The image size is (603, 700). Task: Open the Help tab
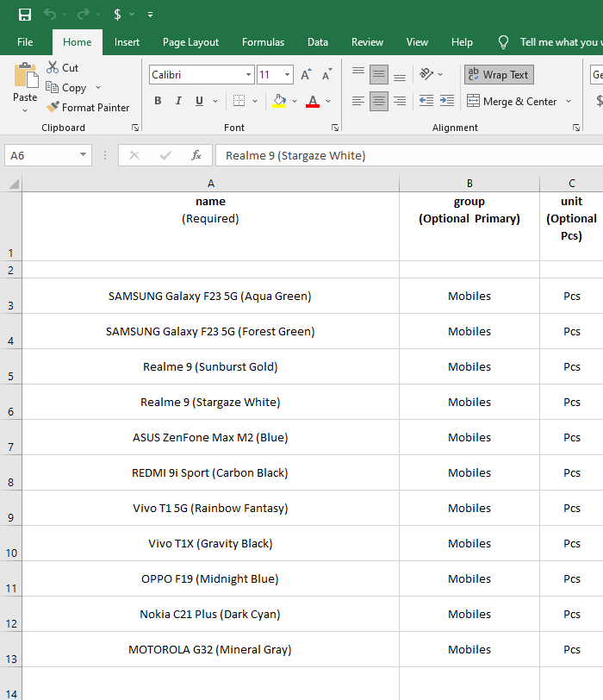[x=462, y=42]
